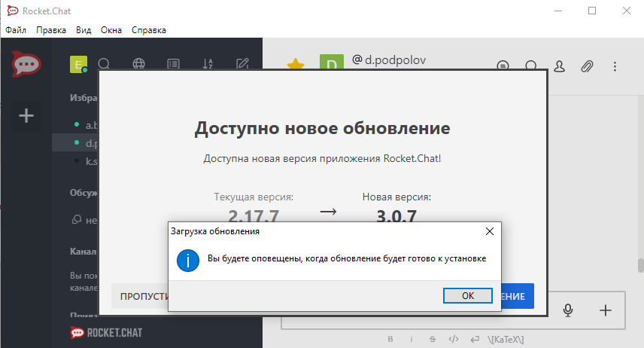
Task: Open the user avatar E menu
Action: click(x=78, y=64)
